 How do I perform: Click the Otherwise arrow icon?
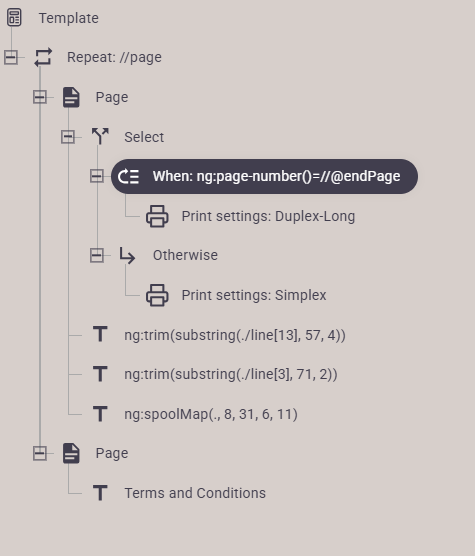pos(127,255)
